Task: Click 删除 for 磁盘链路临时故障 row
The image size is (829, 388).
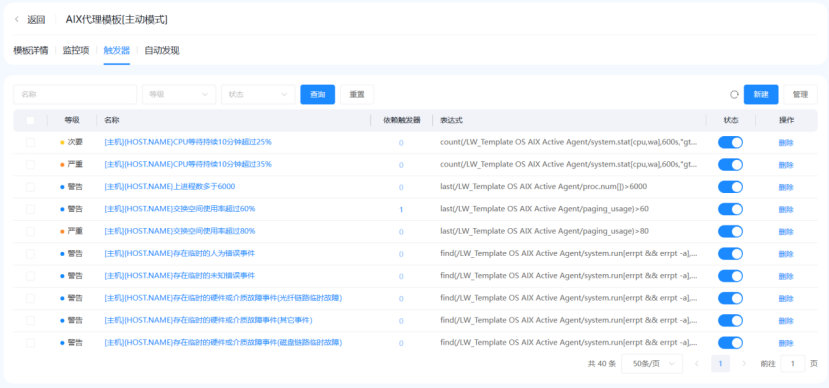Action: pos(786,343)
